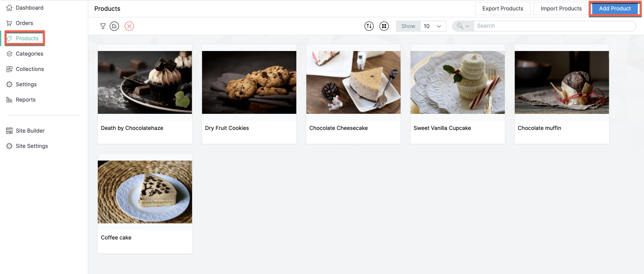Image resolution: width=644 pixels, height=274 pixels.
Task: Click the Coffee cake title
Action: tap(116, 238)
